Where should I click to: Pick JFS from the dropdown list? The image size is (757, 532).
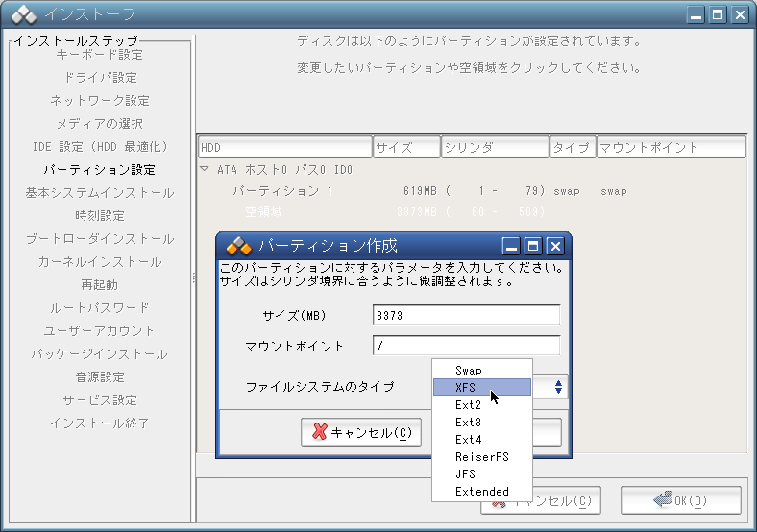pyautogui.click(x=480, y=473)
